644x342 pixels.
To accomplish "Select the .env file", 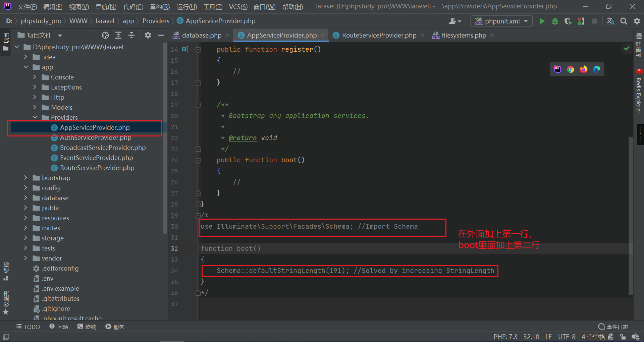I will [48, 278].
